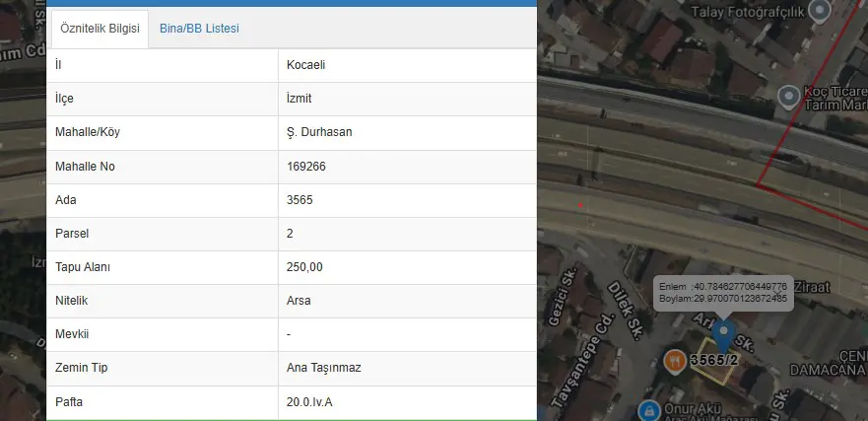Click the Dilek Sk. street label
Screen dimensions: 868x421
click(x=625, y=311)
